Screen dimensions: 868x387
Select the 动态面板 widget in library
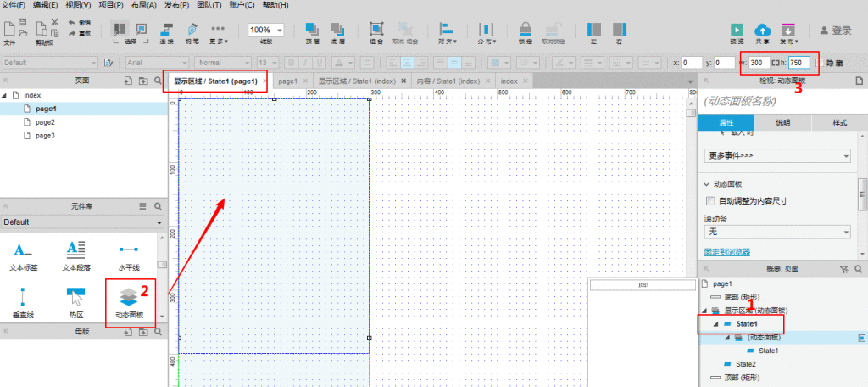pyautogui.click(x=129, y=303)
